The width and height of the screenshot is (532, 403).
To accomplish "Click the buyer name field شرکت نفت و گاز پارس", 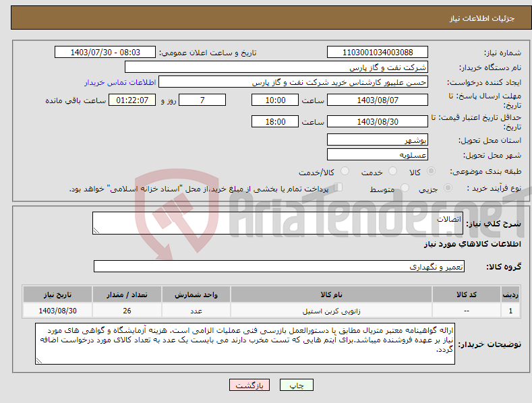I will click(276, 67).
